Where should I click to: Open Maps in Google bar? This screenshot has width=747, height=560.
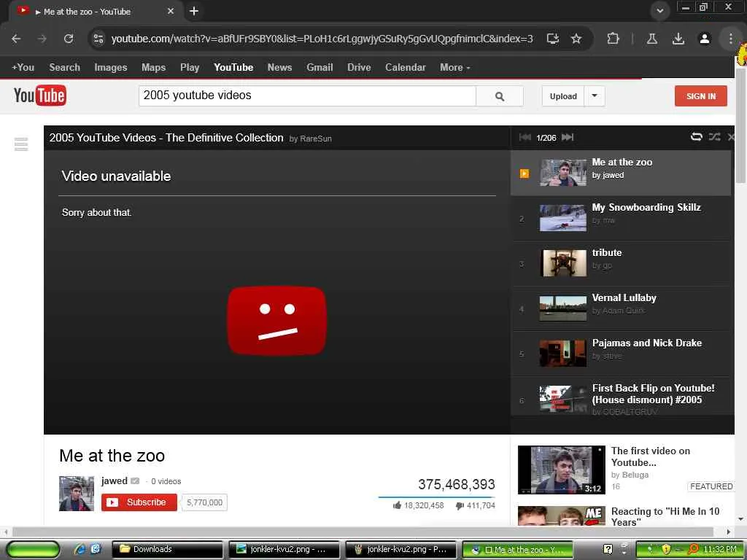[x=153, y=68]
